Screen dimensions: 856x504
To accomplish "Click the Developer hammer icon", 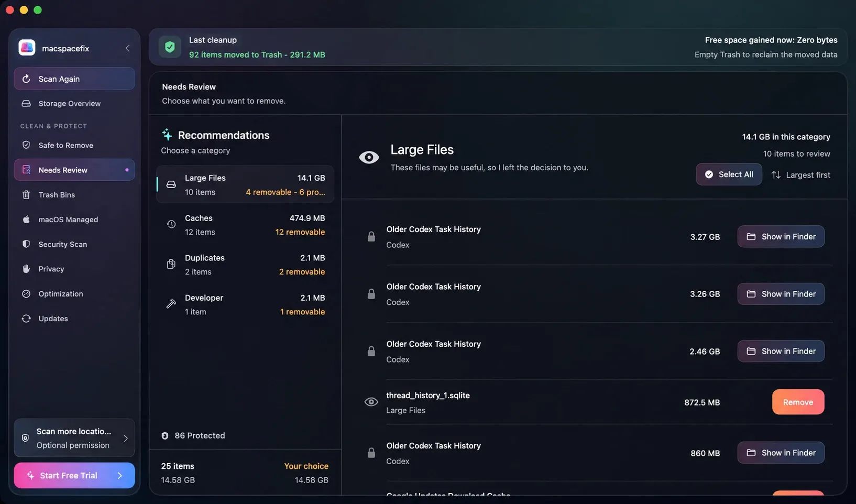I will [171, 304].
